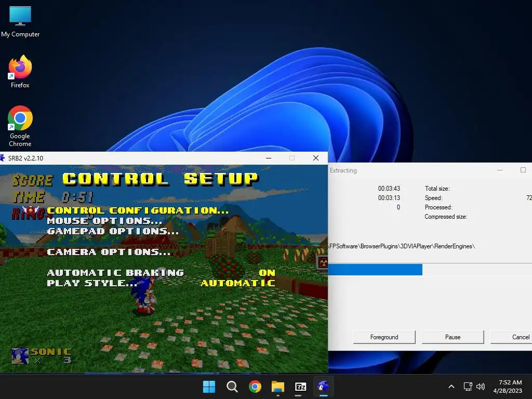
Task: Open the My Computer desktop icon
Action: (20, 21)
